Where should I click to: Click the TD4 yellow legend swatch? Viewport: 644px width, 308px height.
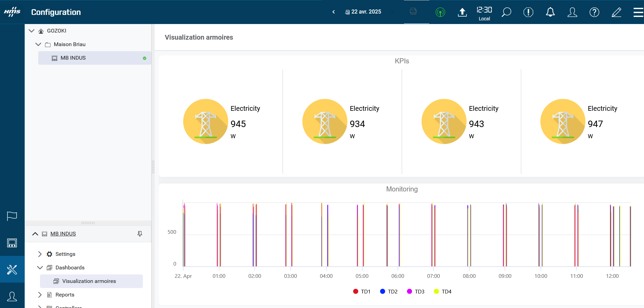[x=436, y=291]
